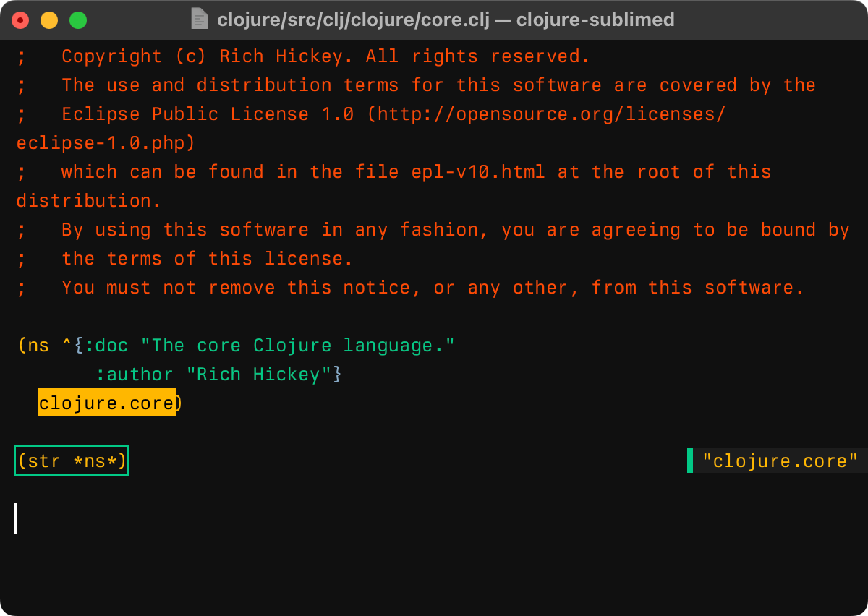This screenshot has height=616, width=868.
Task: Place cursor on the empty last line
Action: tap(16, 518)
